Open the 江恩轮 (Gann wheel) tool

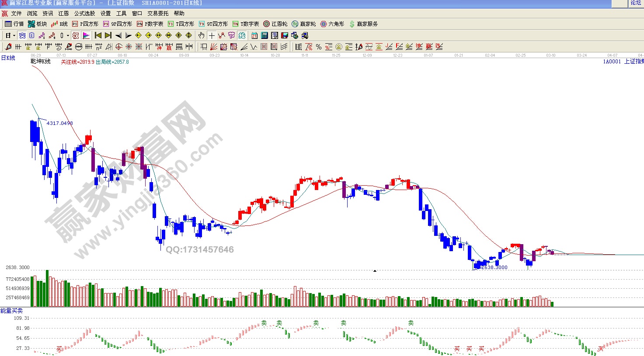point(275,24)
